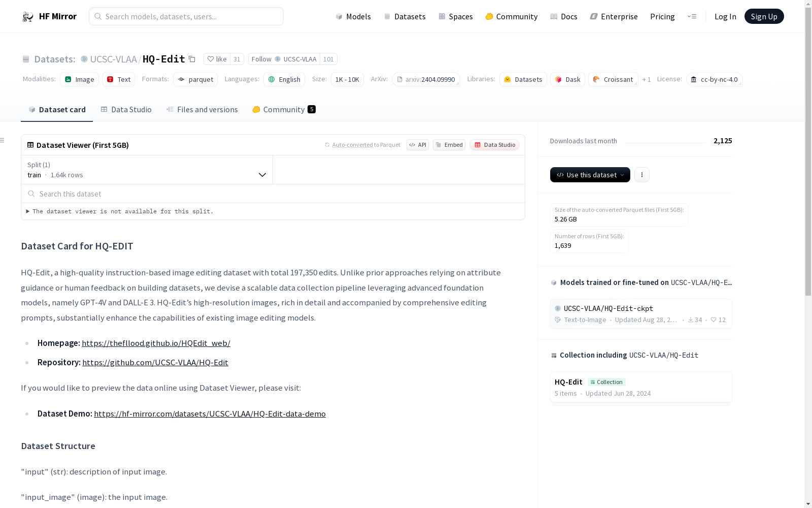Click the Embed button
This screenshot has width=812, height=508.
coord(449,145)
